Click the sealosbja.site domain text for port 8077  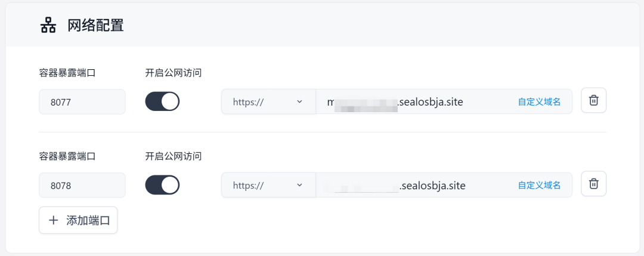pos(431,102)
